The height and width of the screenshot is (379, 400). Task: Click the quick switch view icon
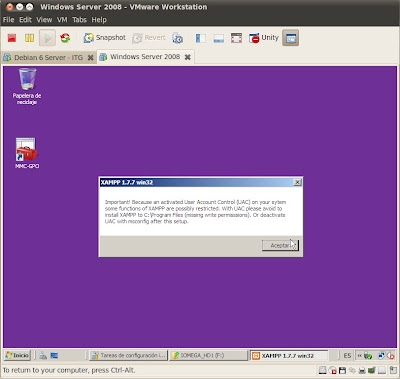point(219,38)
